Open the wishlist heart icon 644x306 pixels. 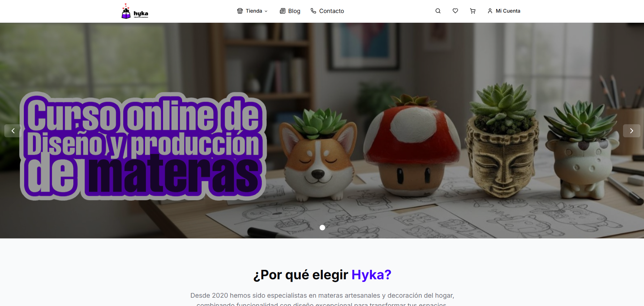[455, 11]
